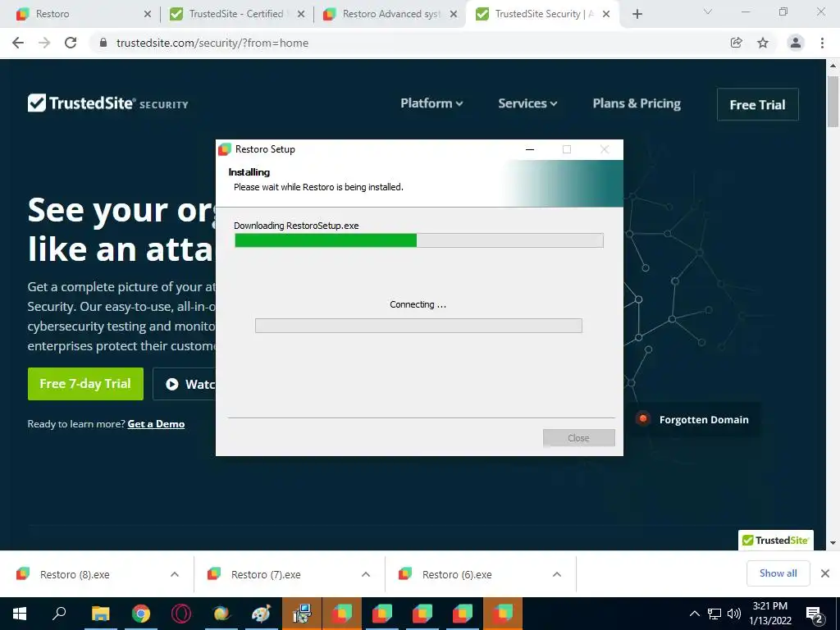This screenshot has width=840, height=630.
Task: Close the TrustedSite - Certified tab
Action: coord(301,14)
